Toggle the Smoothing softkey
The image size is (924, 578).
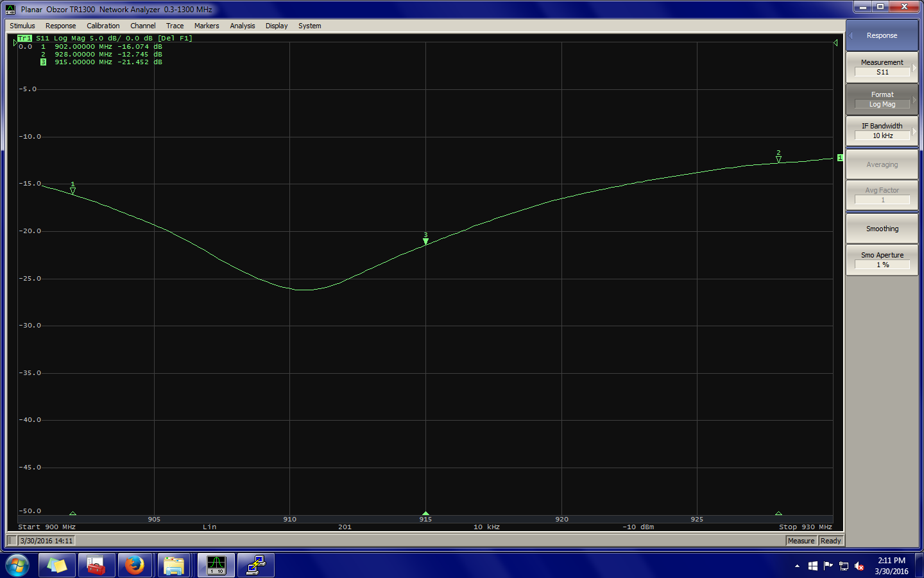point(882,229)
